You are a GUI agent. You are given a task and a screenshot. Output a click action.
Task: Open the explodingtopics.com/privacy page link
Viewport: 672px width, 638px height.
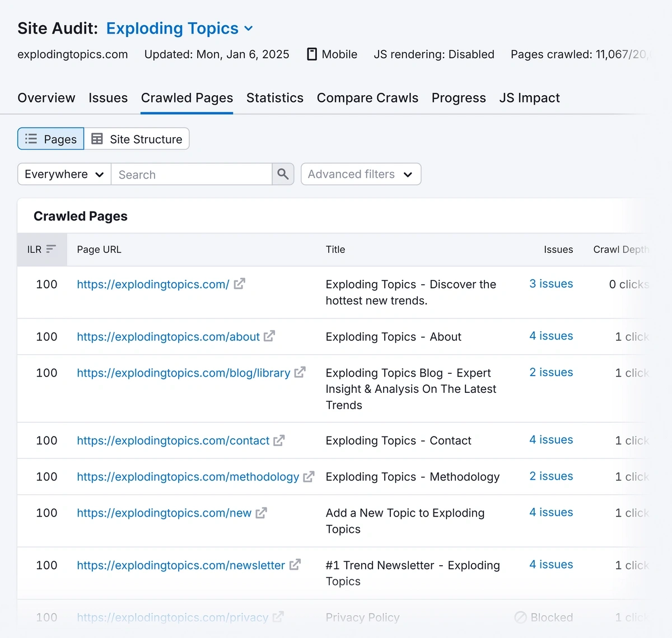coord(172,617)
